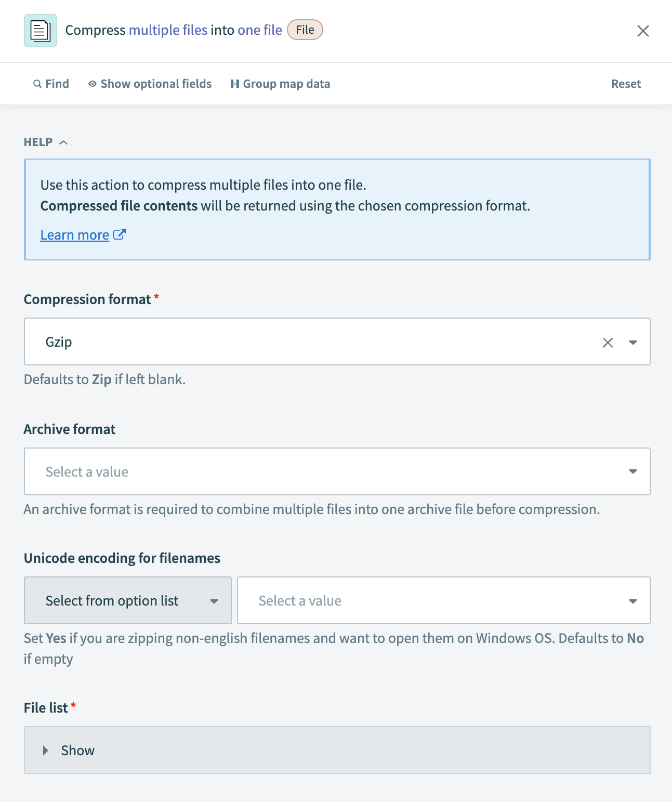Open the Learn more link

click(75, 234)
